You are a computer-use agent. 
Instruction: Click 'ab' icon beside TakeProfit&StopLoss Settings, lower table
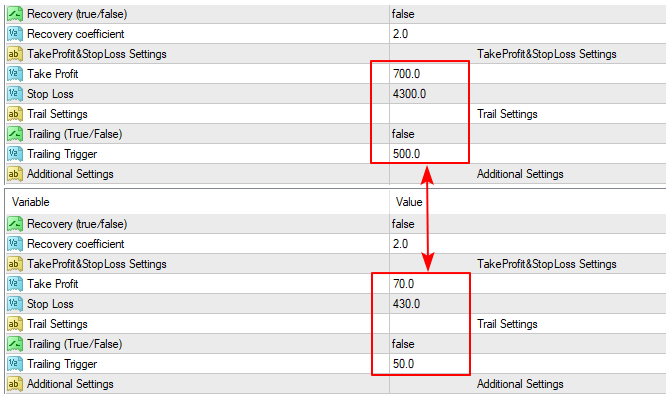[14, 264]
